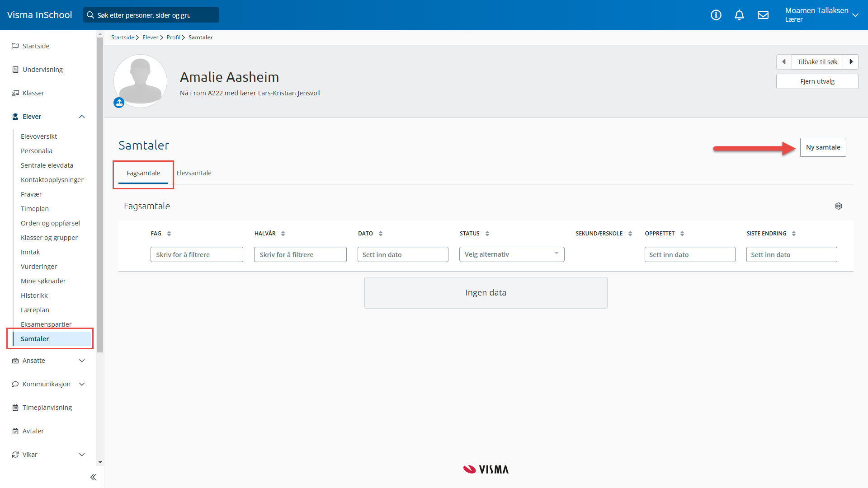Image resolution: width=868 pixels, height=488 pixels.
Task: Open the info circle icon in header
Action: 716,15
